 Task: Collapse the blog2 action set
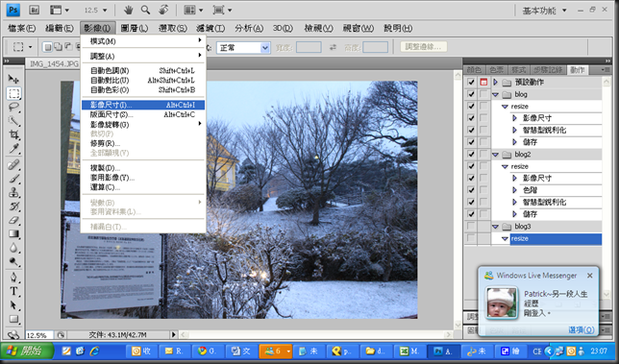click(x=495, y=155)
